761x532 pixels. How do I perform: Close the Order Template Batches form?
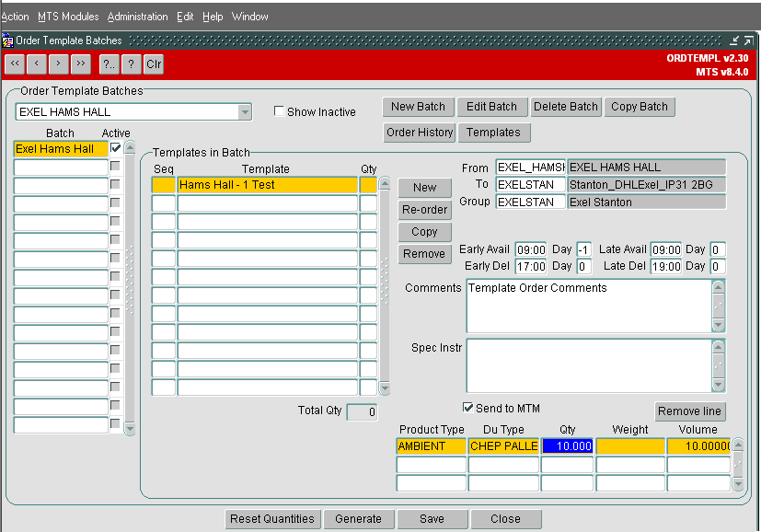[x=506, y=519]
